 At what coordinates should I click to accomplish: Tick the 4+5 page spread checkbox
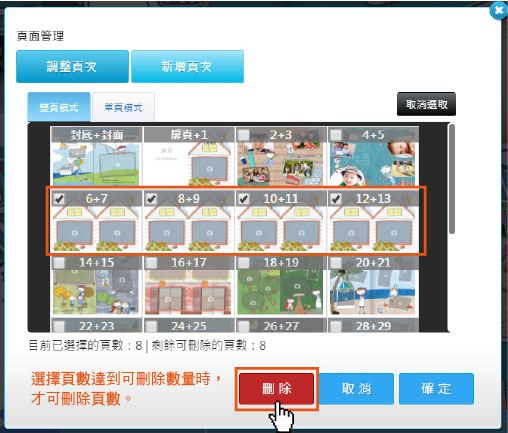click(x=336, y=135)
